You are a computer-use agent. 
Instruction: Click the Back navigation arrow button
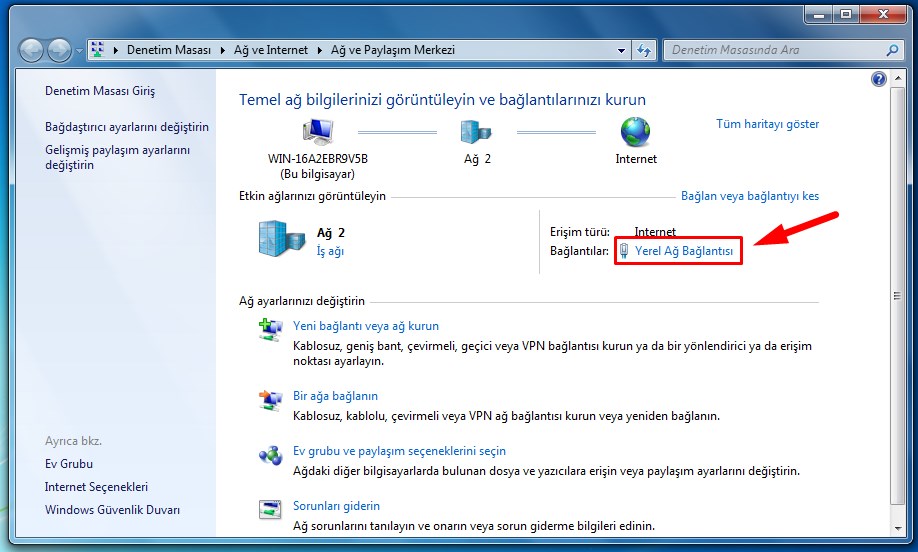(31, 50)
